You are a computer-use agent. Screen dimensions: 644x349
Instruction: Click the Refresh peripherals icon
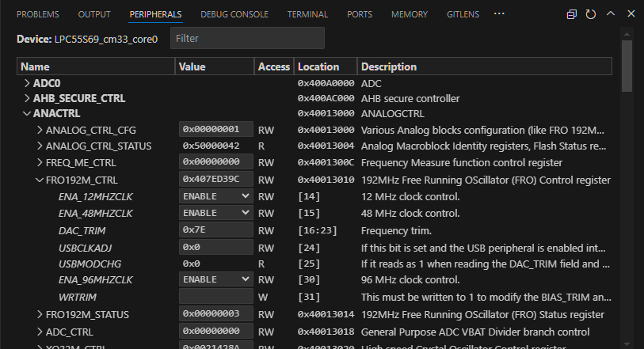591,14
